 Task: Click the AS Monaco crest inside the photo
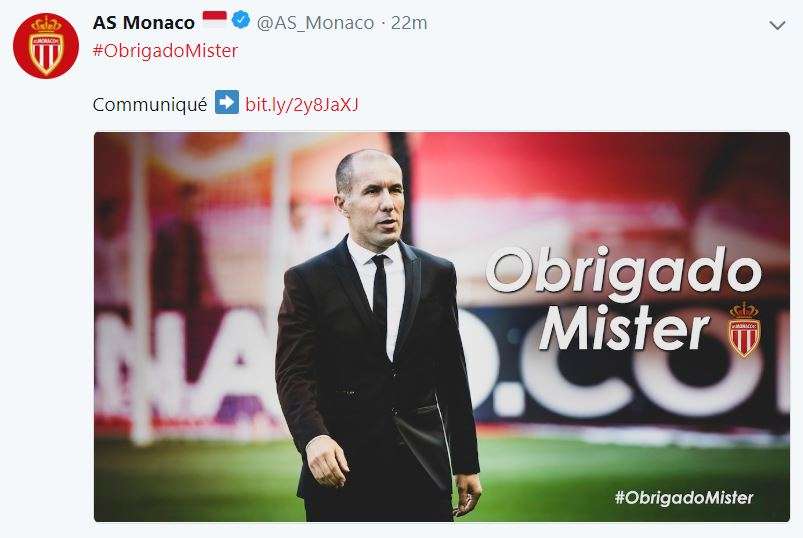pos(743,329)
